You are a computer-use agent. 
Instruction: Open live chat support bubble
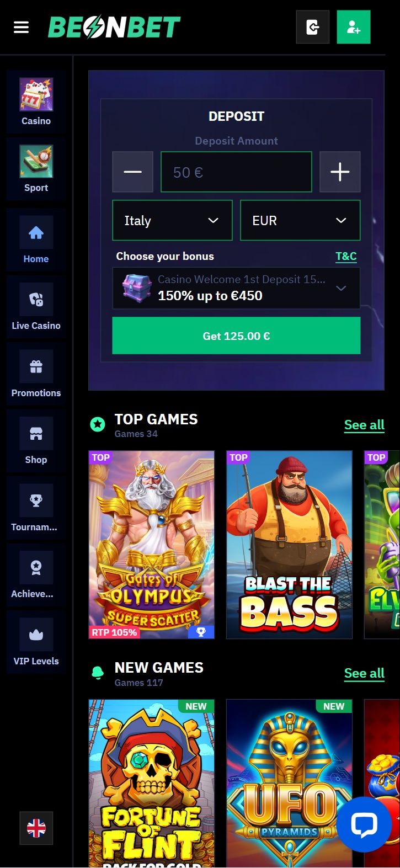point(364,824)
